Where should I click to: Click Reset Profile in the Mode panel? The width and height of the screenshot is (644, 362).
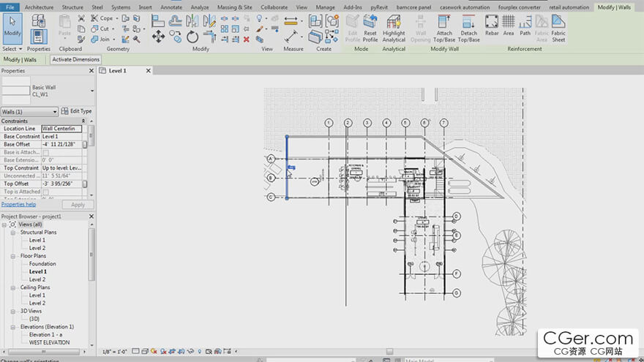(x=370, y=28)
